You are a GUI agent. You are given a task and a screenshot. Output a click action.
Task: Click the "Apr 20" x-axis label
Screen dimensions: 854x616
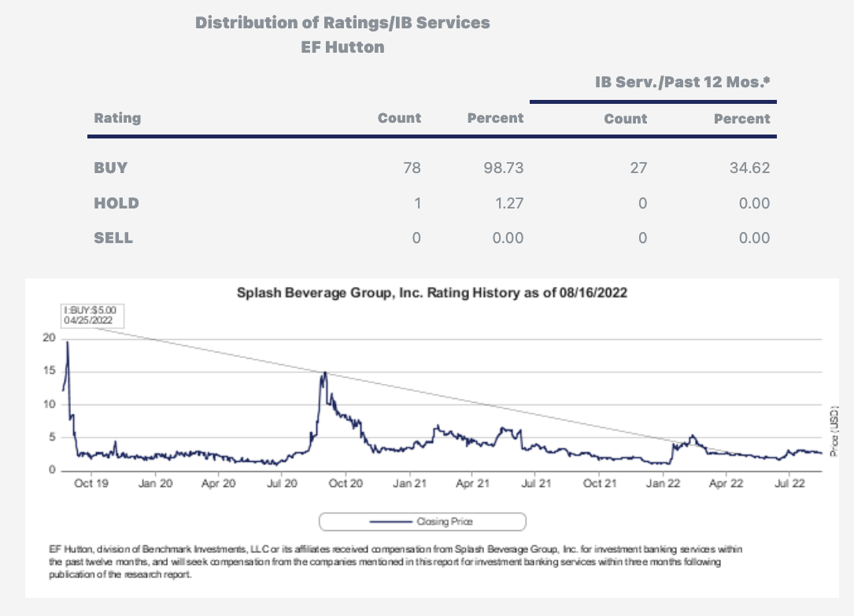click(x=218, y=483)
